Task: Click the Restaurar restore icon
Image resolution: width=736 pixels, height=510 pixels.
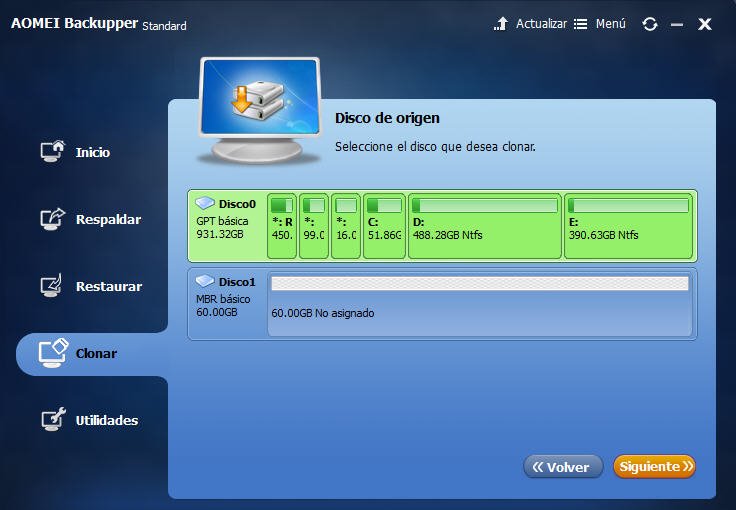Action: point(52,286)
